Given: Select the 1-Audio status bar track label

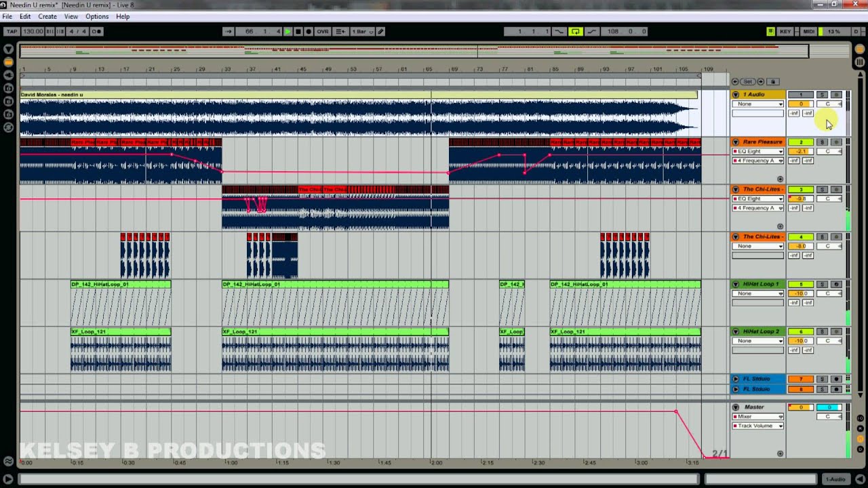Looking at the screenshot, I should (x=835, y=479).
